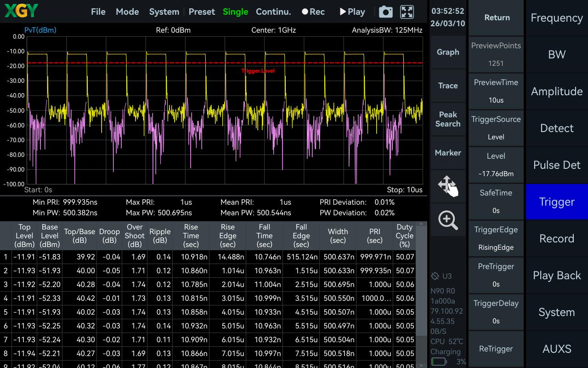Click the PvT(dBm) graph label
Viewport: 588px width, 368px height.
(40, 30)
